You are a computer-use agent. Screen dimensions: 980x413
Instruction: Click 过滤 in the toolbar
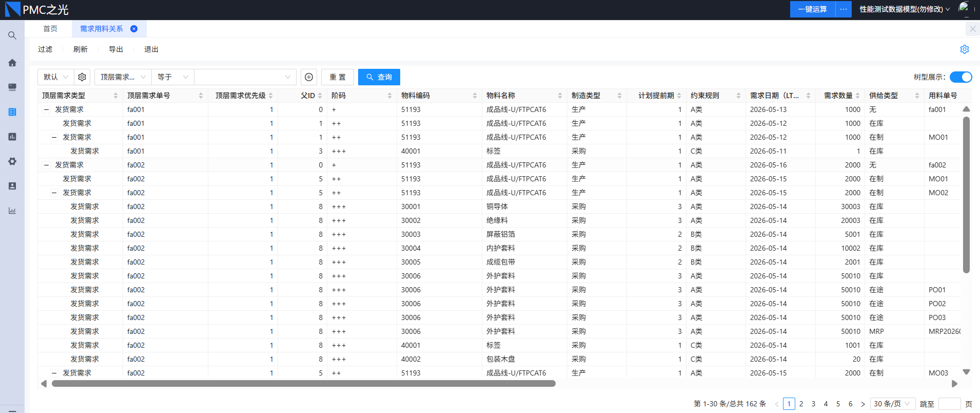(45, 49)
